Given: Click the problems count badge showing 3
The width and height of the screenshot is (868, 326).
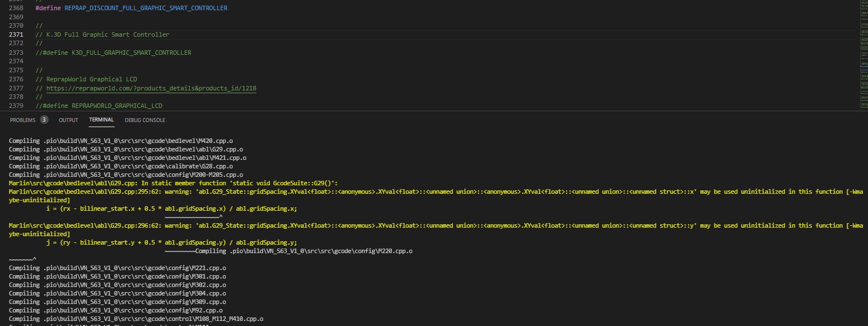Looking at the screenshot, I should point(44,120).
